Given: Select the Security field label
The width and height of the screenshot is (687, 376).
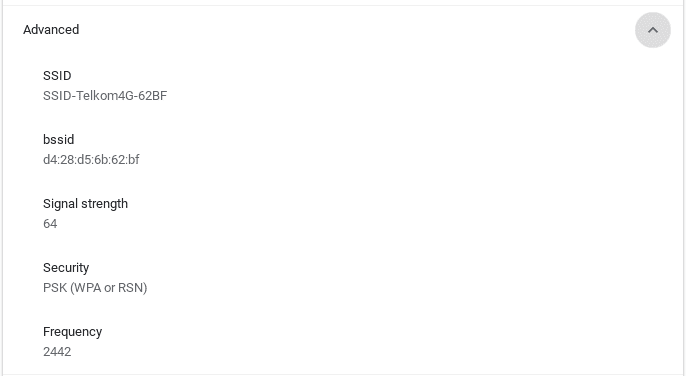Looking at the screenshot, I should coord(66,268).
